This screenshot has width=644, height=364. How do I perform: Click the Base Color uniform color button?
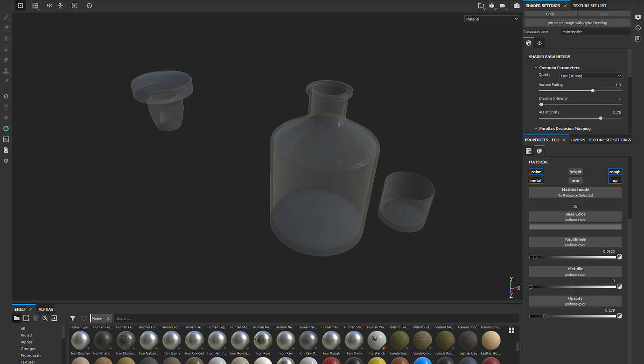(x=575, y=217)
